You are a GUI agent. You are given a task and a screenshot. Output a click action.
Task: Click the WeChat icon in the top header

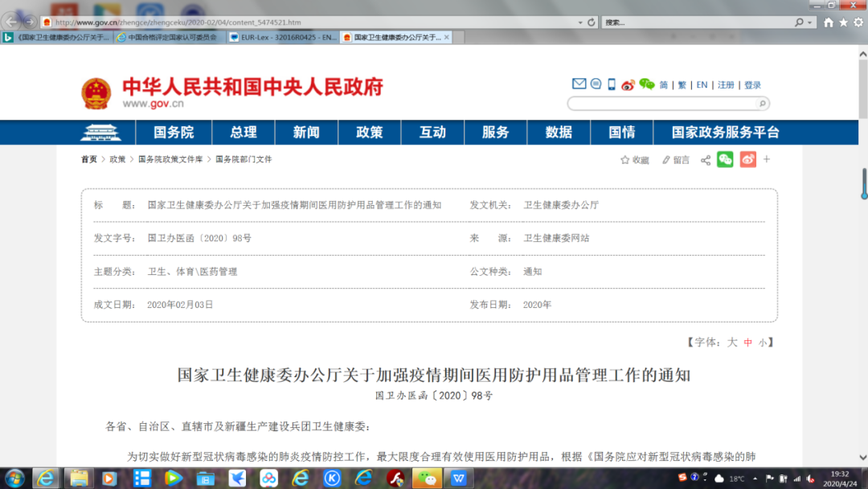click(648, 83)
